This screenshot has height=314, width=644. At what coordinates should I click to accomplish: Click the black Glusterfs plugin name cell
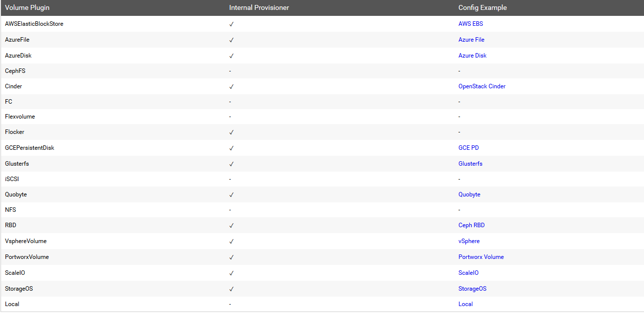(17, 164)
